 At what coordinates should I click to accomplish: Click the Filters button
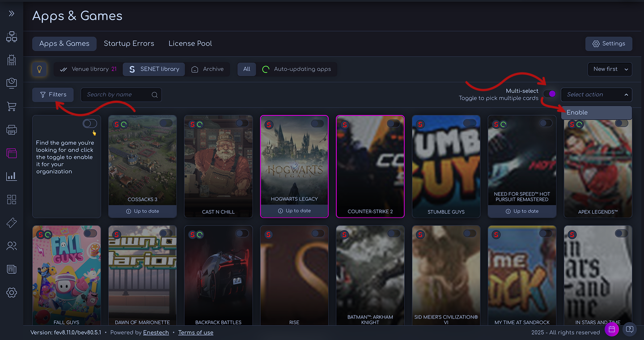[x=53, y=94]
